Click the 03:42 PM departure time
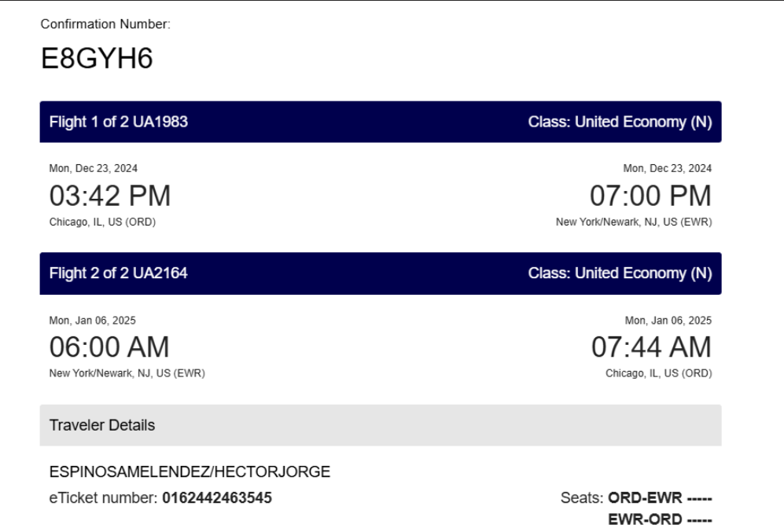784x532 pixels. point(110,196)
